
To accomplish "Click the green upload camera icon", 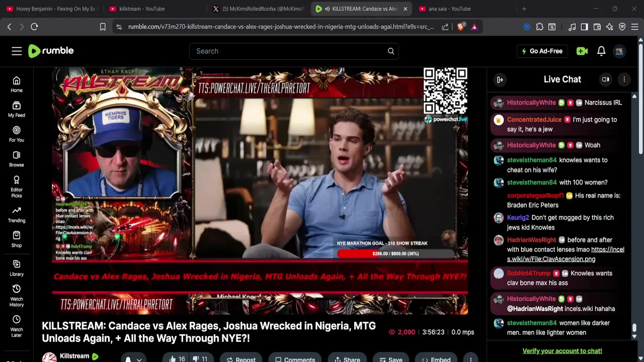I will coord(582,51).
